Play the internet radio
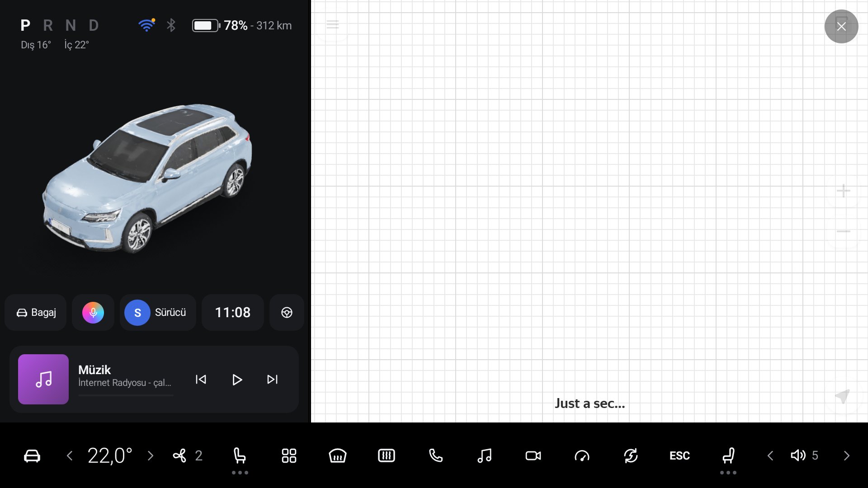868x488 pixels. 237,380
